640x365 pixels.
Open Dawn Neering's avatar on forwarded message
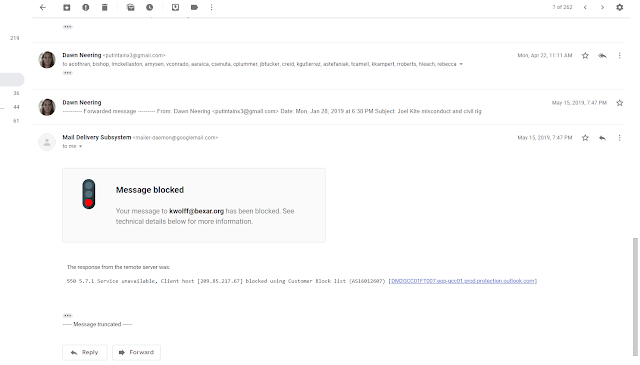coord(47,107)
